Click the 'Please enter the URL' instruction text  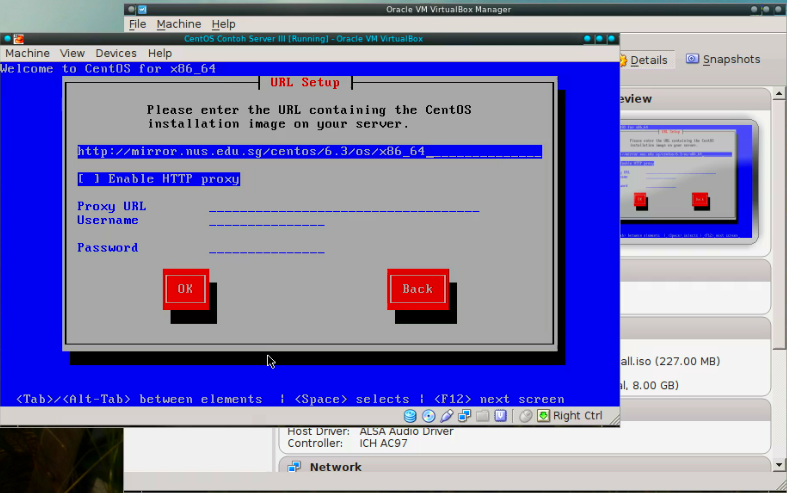[x=309, y=117]
